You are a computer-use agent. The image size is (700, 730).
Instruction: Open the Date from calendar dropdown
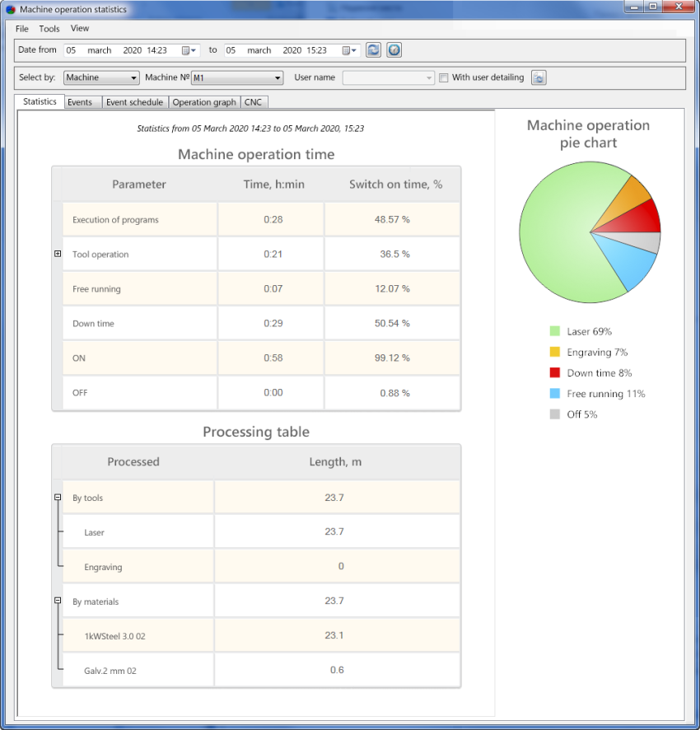[x=189, y=50]
